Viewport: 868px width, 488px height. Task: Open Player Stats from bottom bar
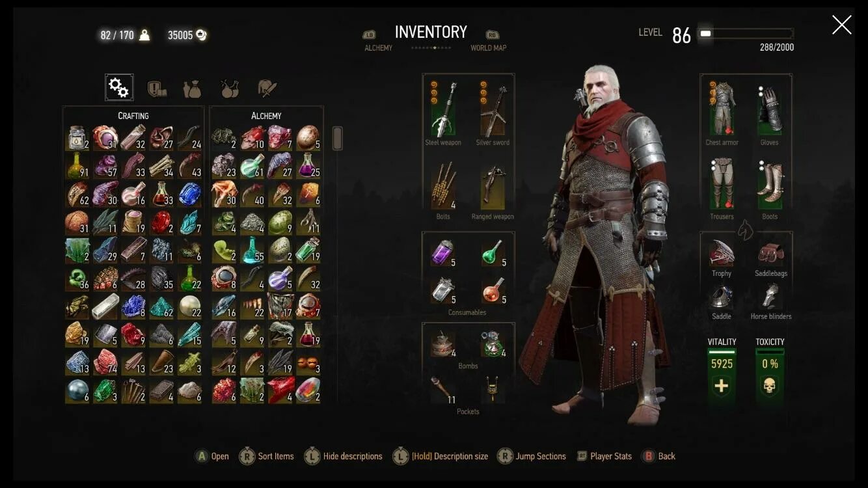click(604, 456)
